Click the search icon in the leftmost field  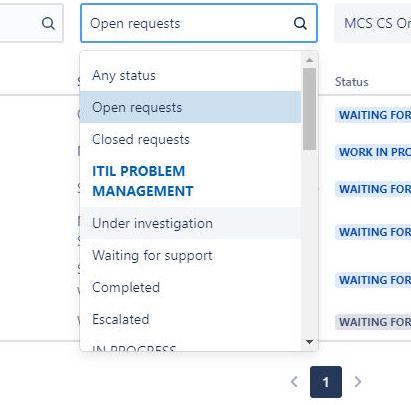pos(48,23)
